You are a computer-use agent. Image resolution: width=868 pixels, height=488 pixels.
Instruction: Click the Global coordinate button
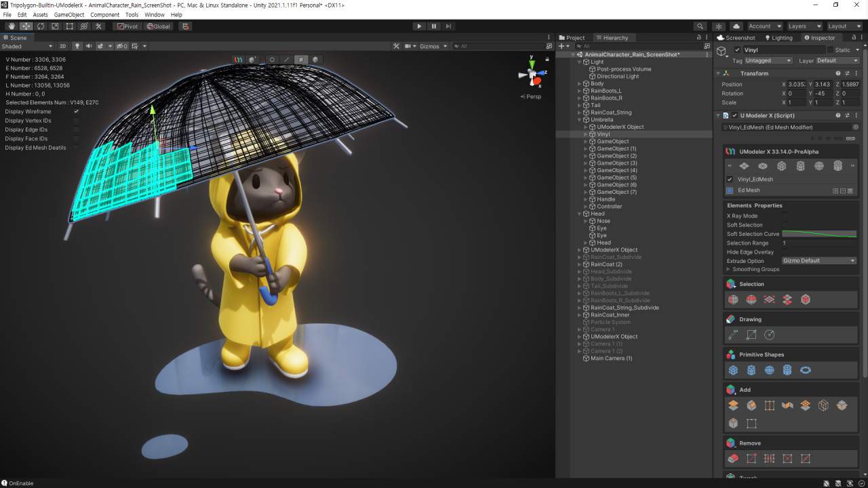158,26
